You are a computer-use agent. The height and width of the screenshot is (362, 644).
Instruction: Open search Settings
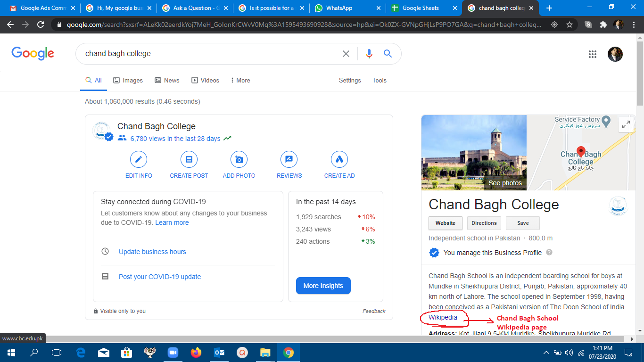point(350,80)
